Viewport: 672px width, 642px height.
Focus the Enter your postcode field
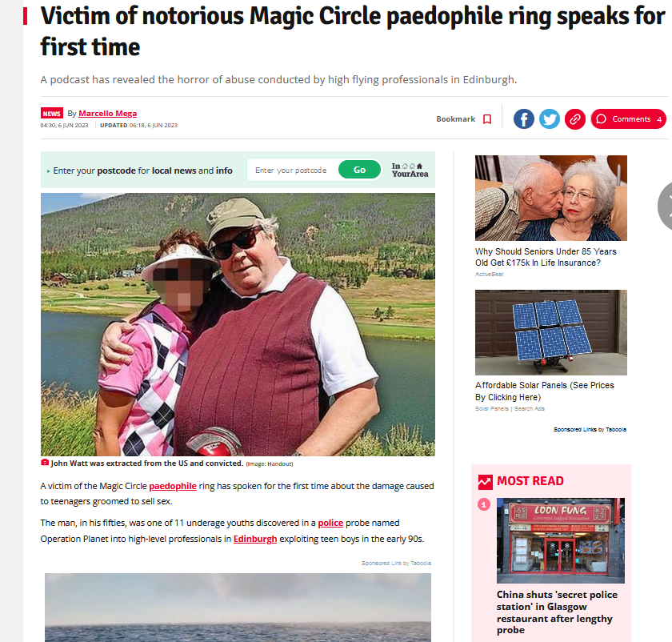coord(293,170)
